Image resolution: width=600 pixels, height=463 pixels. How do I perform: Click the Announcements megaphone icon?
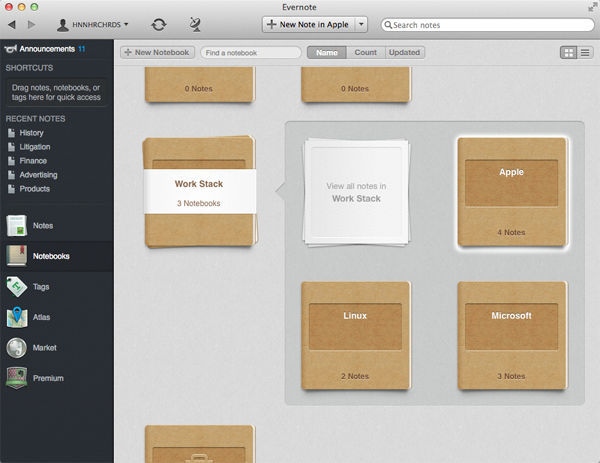[x=10, y=49]
